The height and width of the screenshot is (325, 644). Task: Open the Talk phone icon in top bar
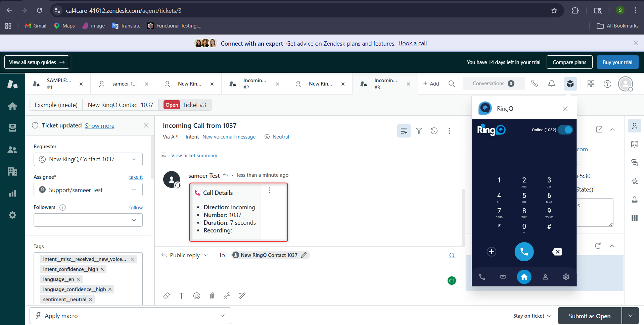pos(535,84)
